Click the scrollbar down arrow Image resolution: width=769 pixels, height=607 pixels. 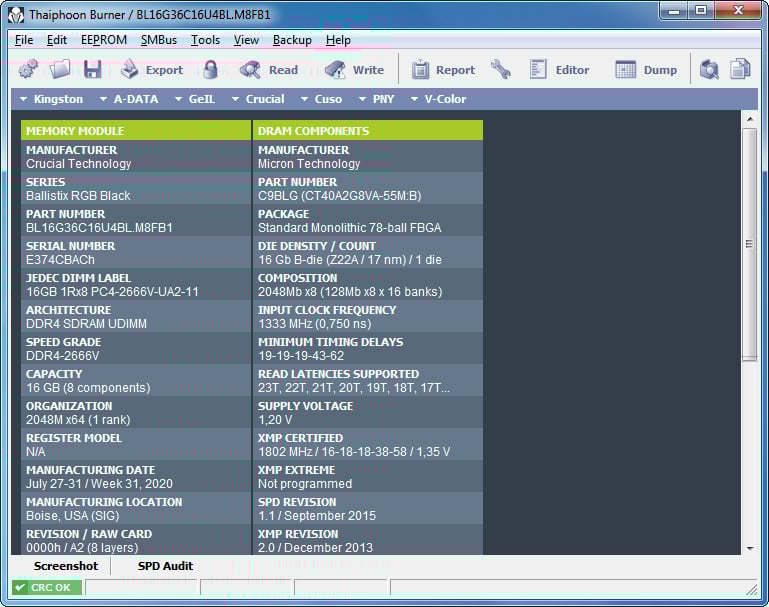pyautogui.click(x=750, y=549)
